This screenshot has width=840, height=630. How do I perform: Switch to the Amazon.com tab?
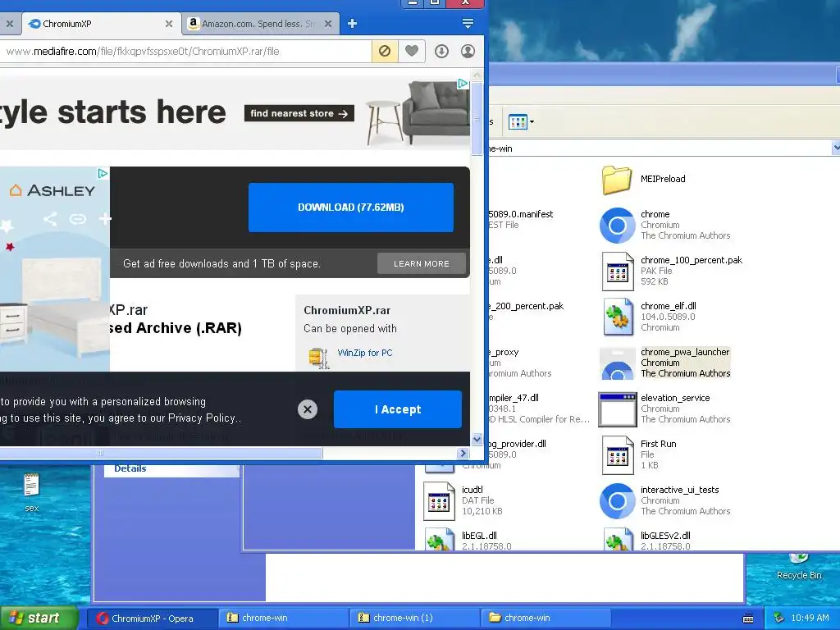(x=253, y=24)
